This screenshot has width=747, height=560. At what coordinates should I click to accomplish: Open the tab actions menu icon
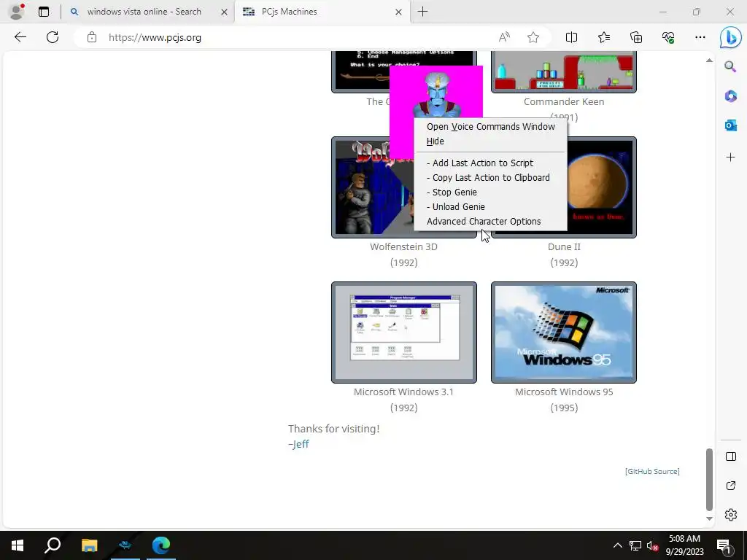44,12
